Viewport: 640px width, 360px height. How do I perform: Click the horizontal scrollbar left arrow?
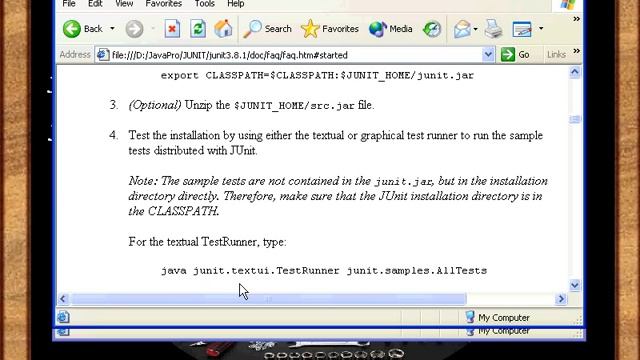63,299
